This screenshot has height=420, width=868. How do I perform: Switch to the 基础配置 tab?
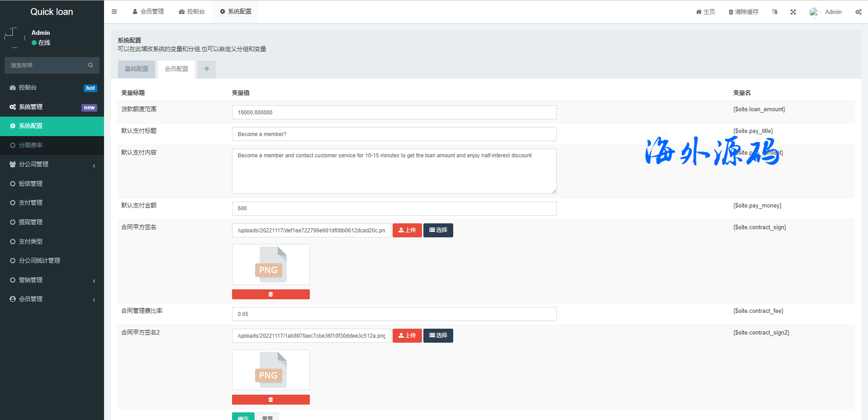tap(137, 69)
